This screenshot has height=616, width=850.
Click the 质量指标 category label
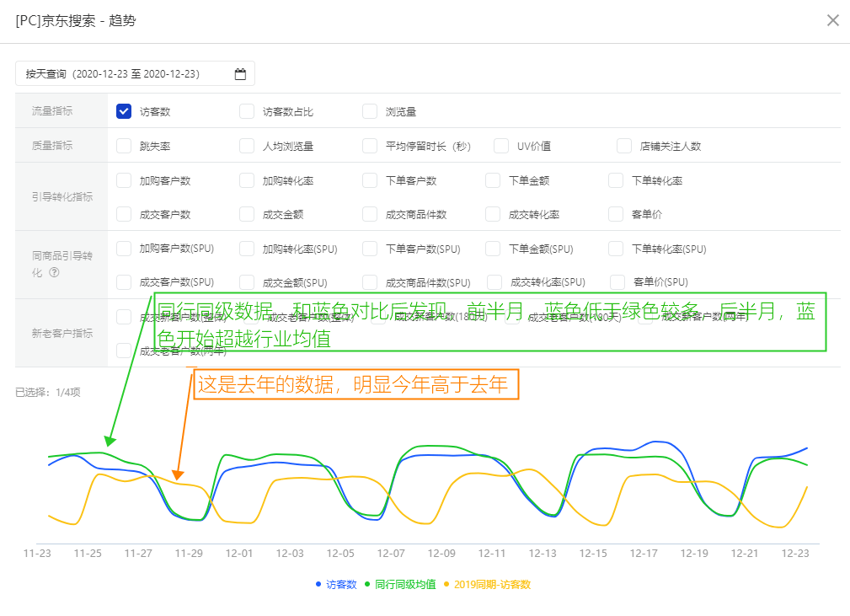(52, 145)
